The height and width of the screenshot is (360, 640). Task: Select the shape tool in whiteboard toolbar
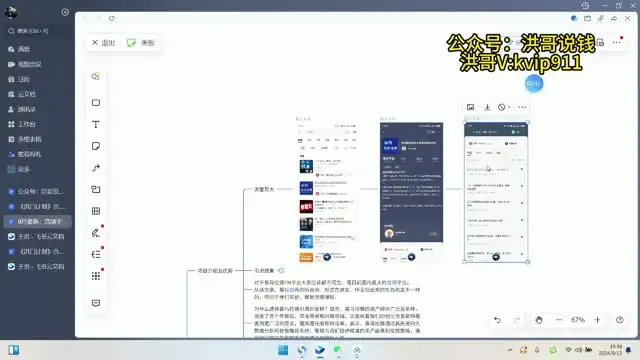(x=96, y=76)
